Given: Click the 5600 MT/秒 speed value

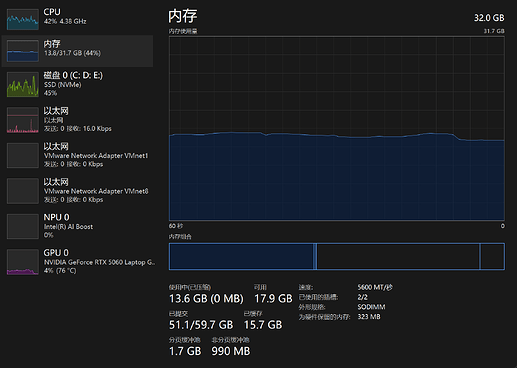Looking at the screenshot, I should point(375,287).
